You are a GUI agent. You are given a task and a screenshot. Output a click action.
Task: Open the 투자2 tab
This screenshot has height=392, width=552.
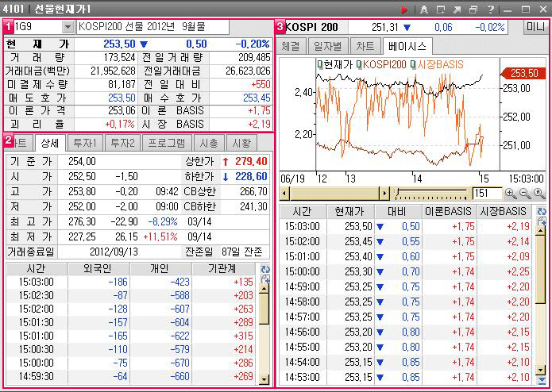122,143
